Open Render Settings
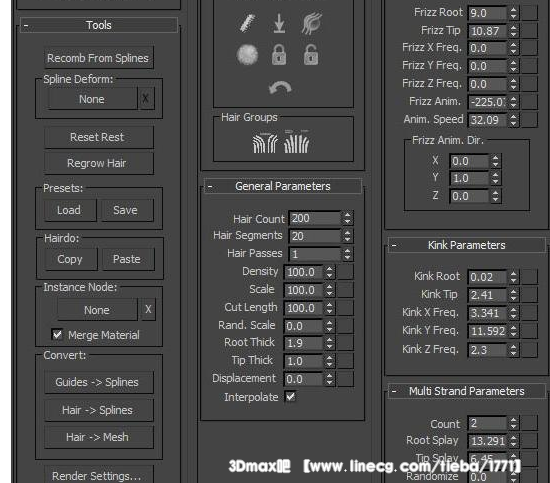The image size is (550, 483). coord(99,475)
